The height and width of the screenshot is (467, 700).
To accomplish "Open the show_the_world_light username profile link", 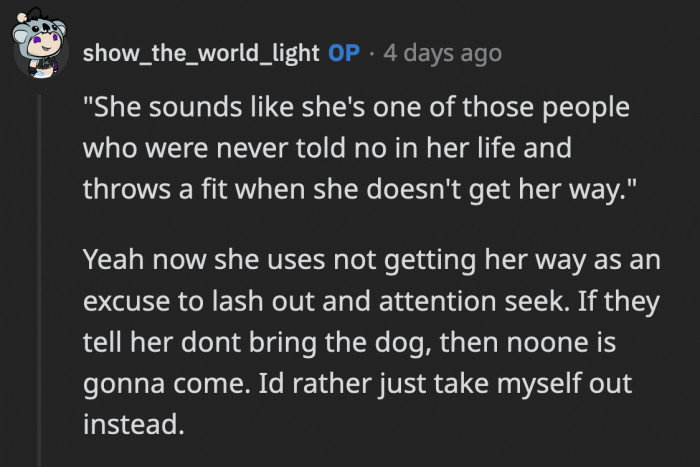I will (x=200, y=53).
